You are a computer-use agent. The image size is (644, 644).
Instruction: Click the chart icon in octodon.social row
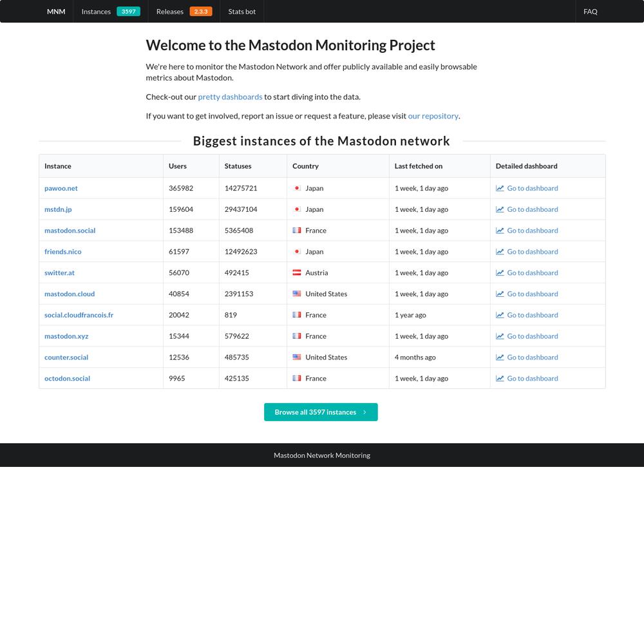[500, 379]
